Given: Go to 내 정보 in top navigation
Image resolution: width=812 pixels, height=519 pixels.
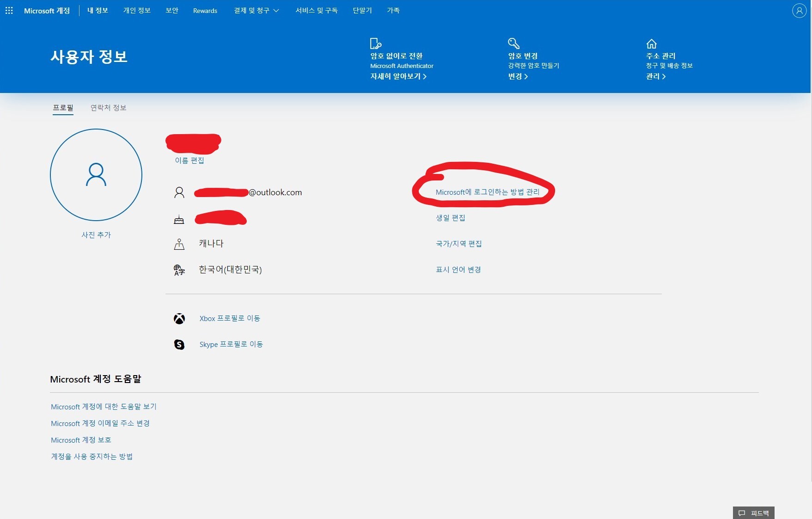Looking at the screenshot, I should coord(98,11).
